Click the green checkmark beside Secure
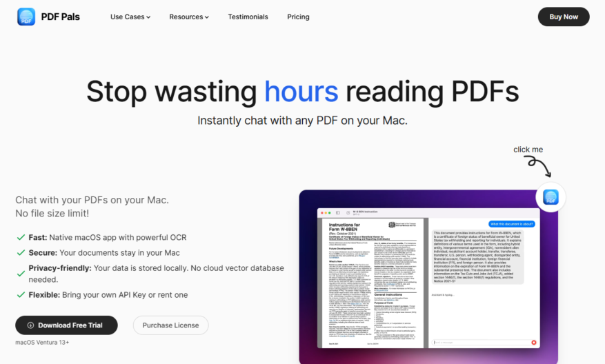The width and height of the screenshot is (605, 364). (21, 252)
